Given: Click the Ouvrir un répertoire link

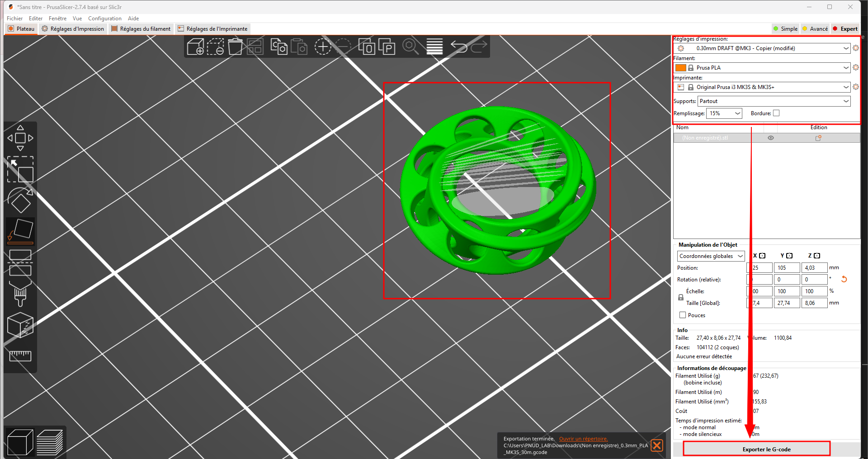Looking at the screenshot, I should (583, 439).
